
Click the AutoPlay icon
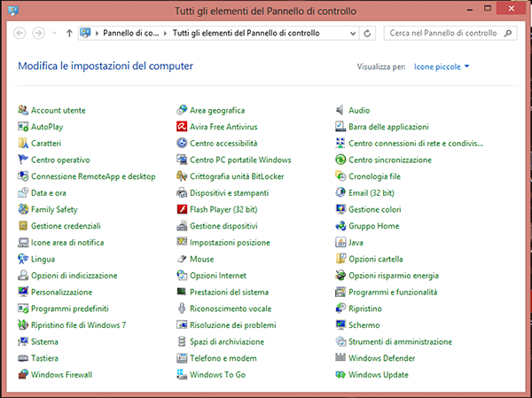[23, 127]
